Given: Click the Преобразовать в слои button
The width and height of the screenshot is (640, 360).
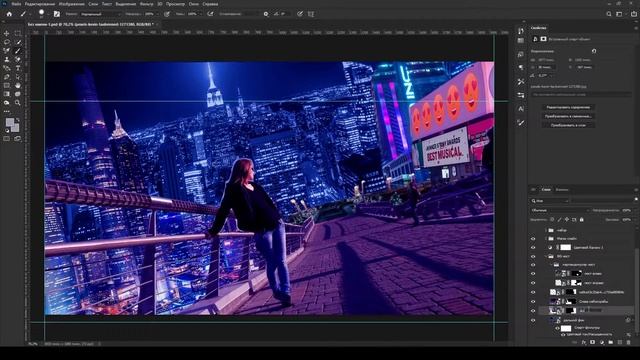Looking at the screenshot, I should pos(568,125).
